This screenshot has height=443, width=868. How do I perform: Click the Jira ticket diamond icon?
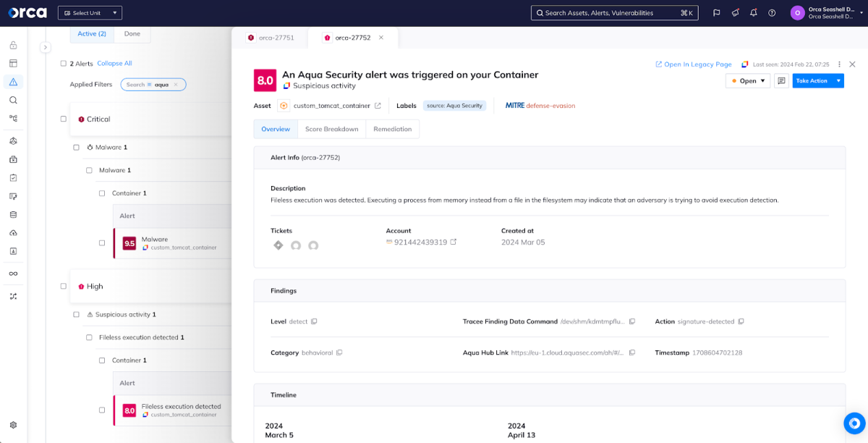pyautogui.click(x=278, y=245)
